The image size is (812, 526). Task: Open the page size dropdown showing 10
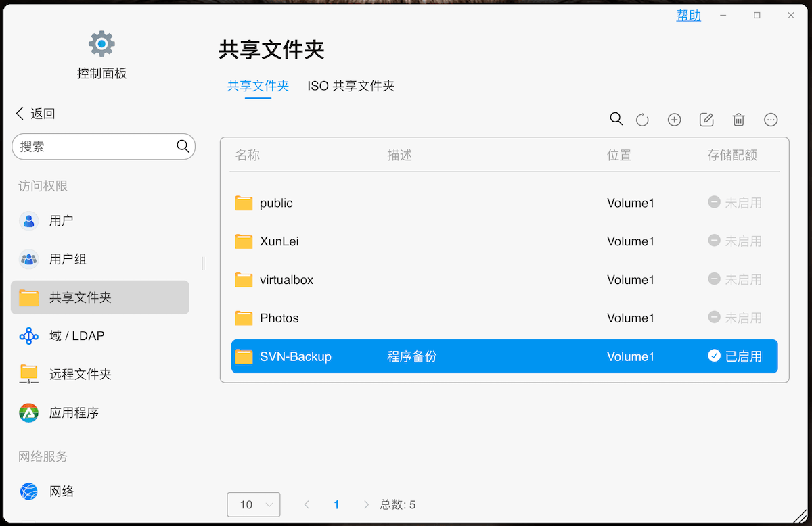[x=253, y=504]
